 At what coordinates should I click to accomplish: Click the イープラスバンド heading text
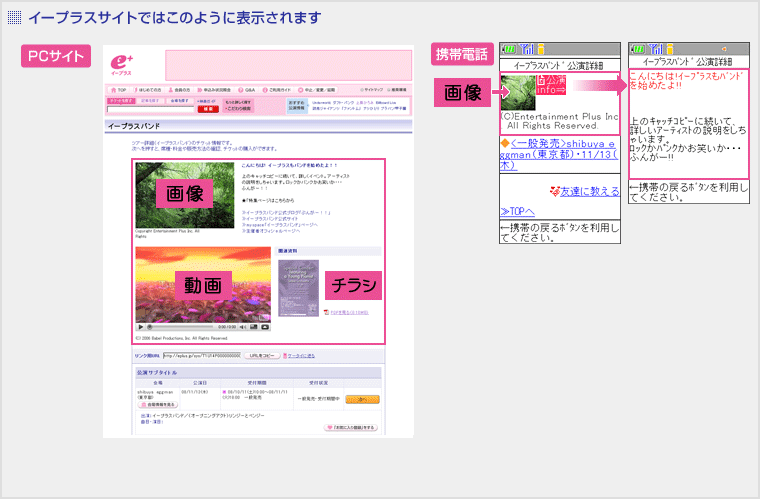(134, 126)
